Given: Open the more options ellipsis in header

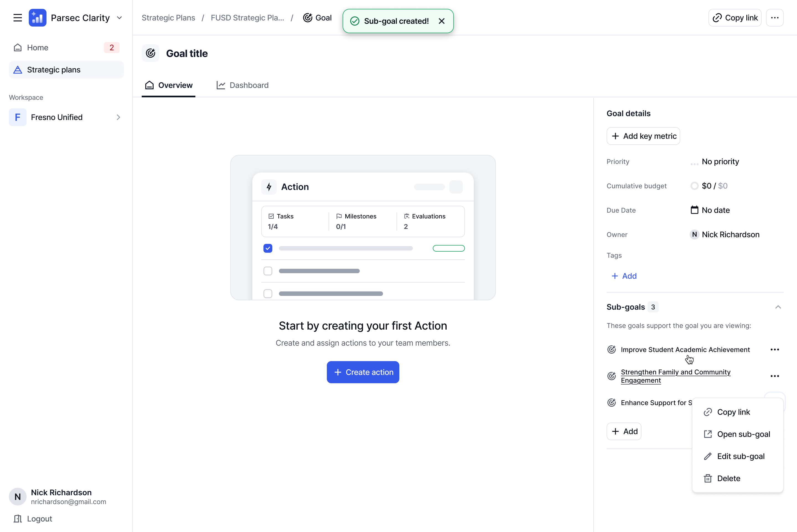Looking at the screenshot, I should click(775, 18).
